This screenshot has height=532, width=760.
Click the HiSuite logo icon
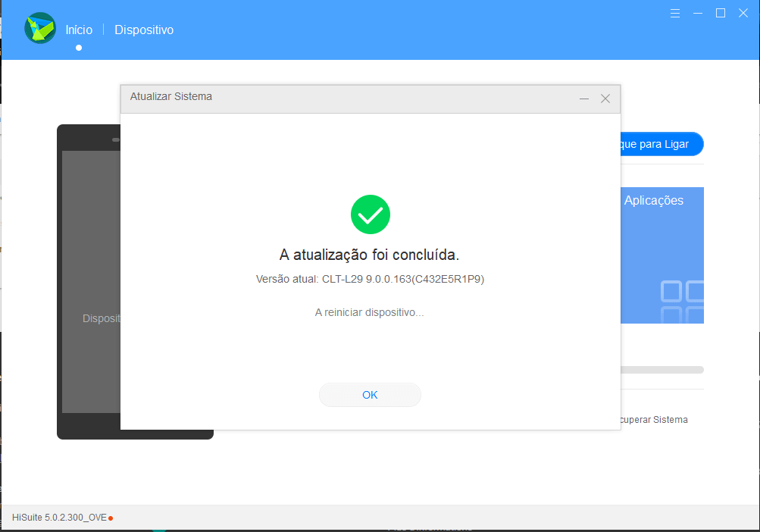[39, 29]
